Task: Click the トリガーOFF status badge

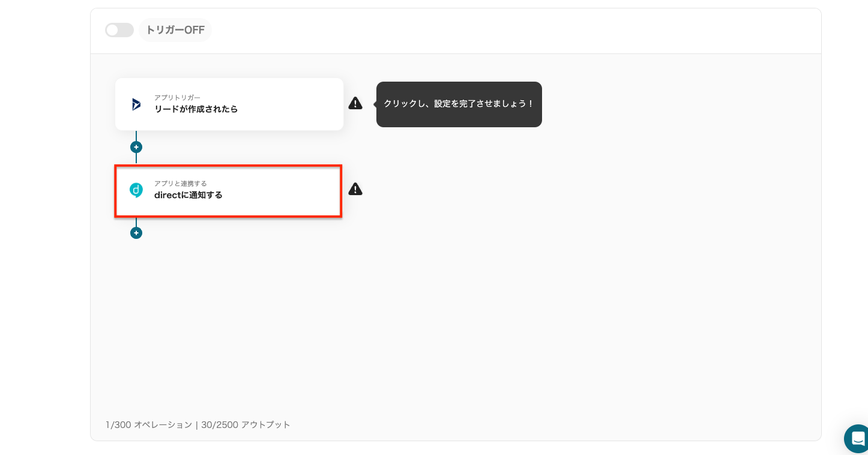Action: [175, 30]
